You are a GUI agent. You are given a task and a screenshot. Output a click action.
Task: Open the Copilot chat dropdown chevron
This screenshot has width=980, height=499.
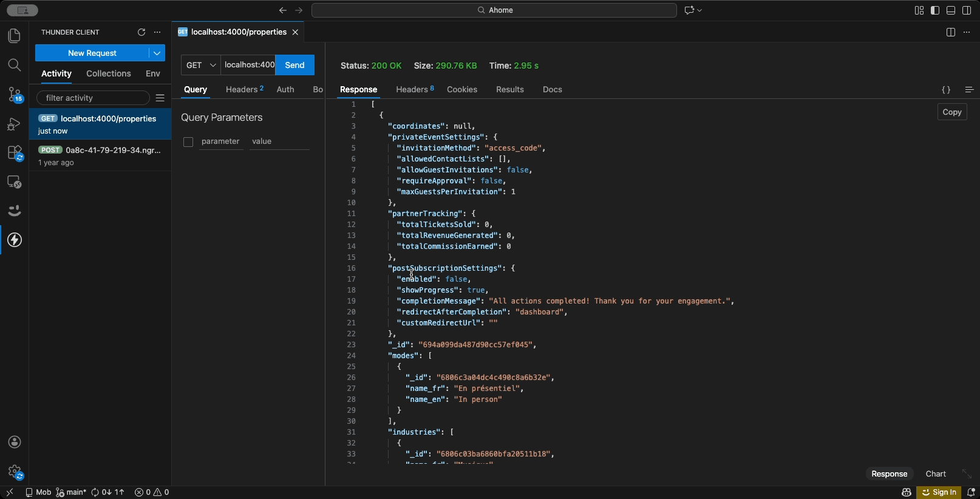(700, 10)
